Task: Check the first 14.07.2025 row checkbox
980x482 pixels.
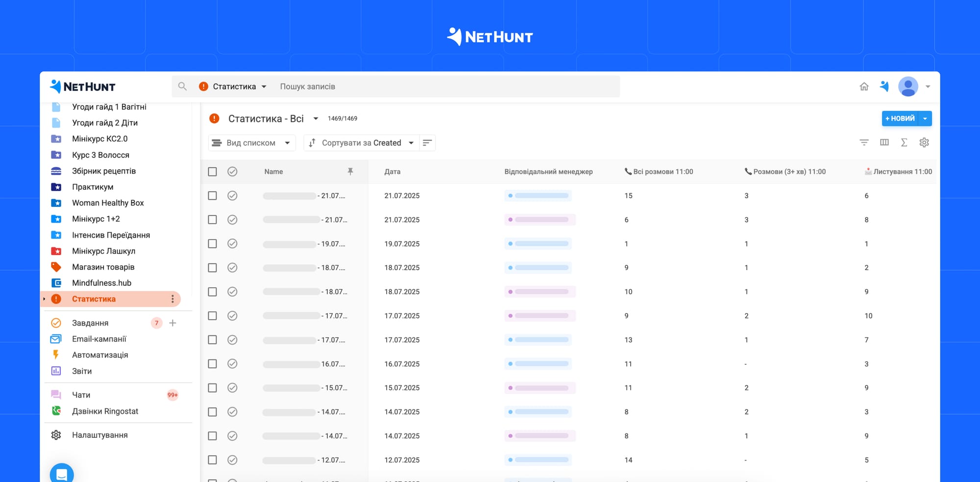Action: pyautogui.click(x=212, y=412)
